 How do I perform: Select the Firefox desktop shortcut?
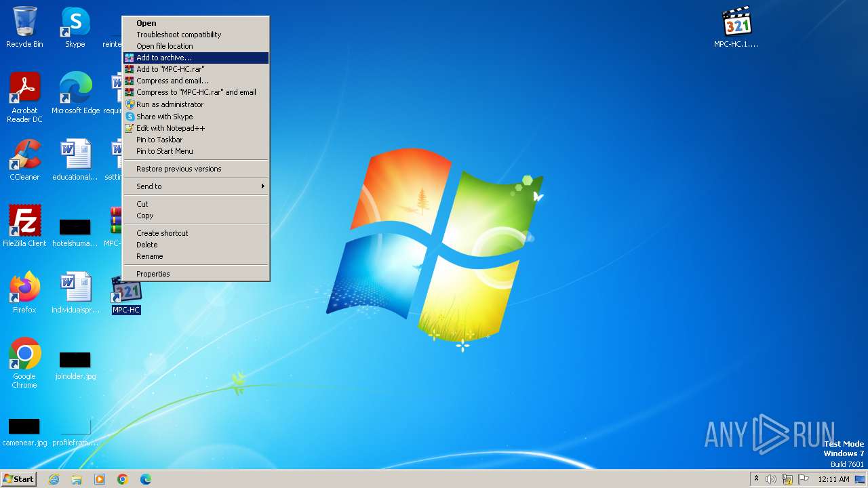point(24,293)
